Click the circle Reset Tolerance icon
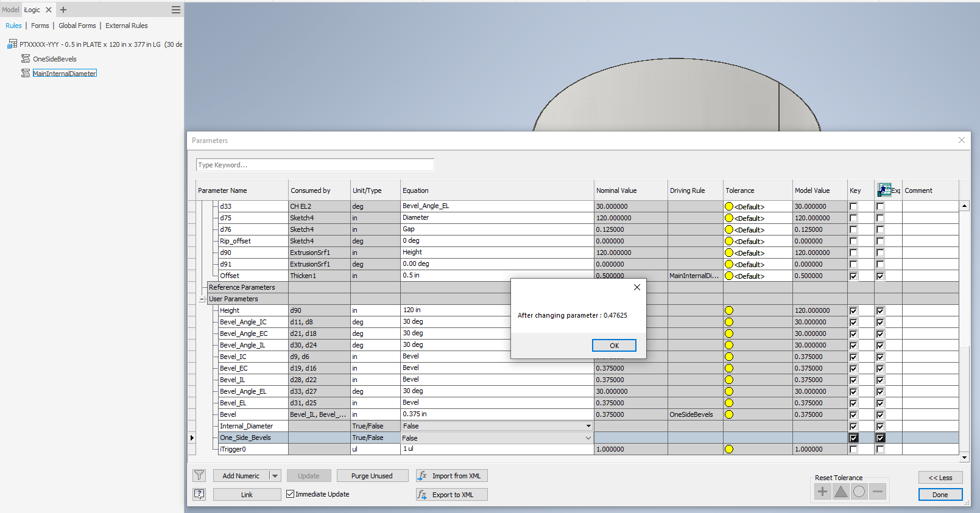This screenshot has width=980, height=513. [859, 492]
